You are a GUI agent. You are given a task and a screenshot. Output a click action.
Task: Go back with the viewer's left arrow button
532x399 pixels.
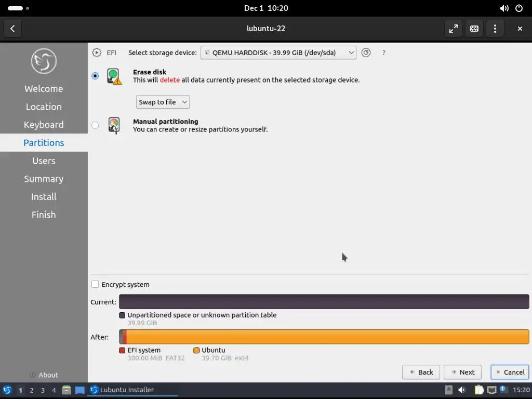(12, 29)
